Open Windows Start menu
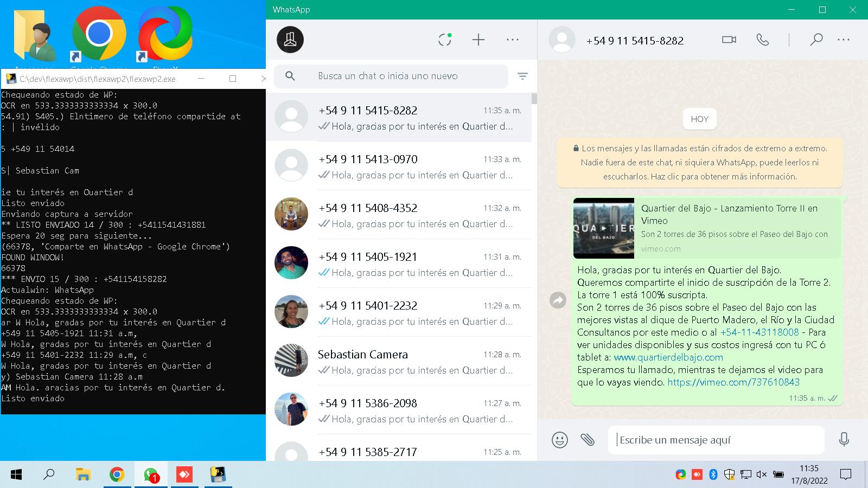Image resolution: width=868 pixels, height=488 pixels. click(x=16, y=475)
